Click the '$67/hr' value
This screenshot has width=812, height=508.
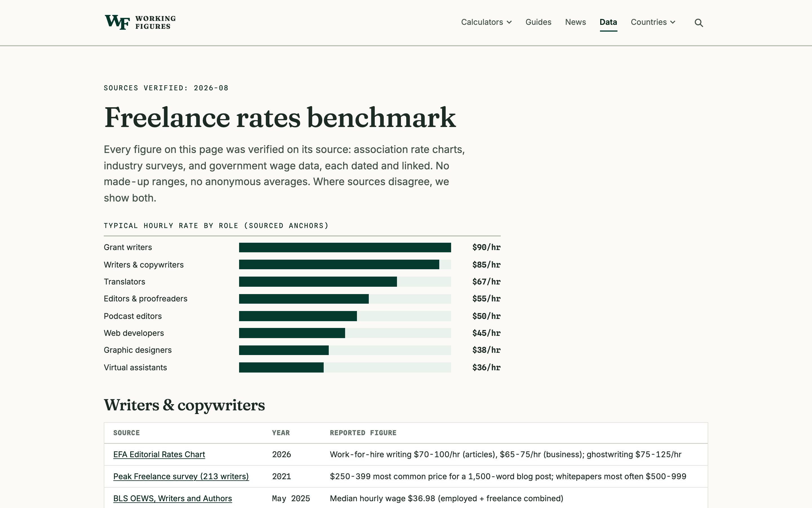[x=486, y=282]
